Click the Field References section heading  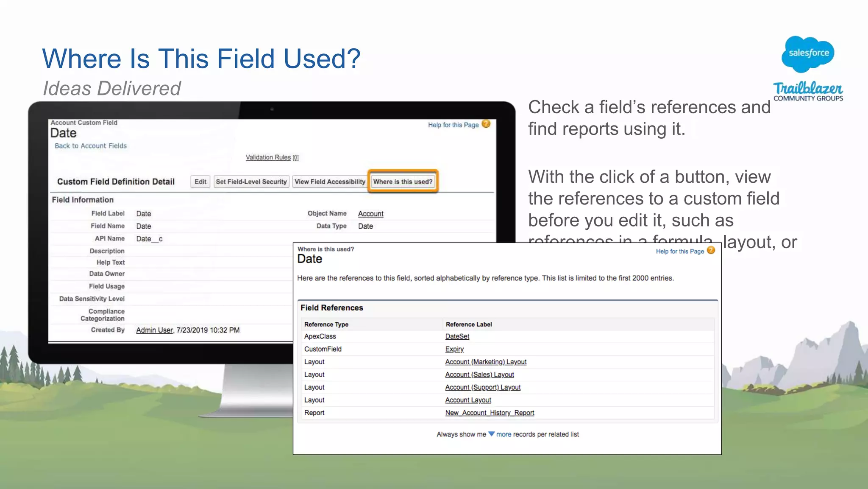tap(331, 308)
